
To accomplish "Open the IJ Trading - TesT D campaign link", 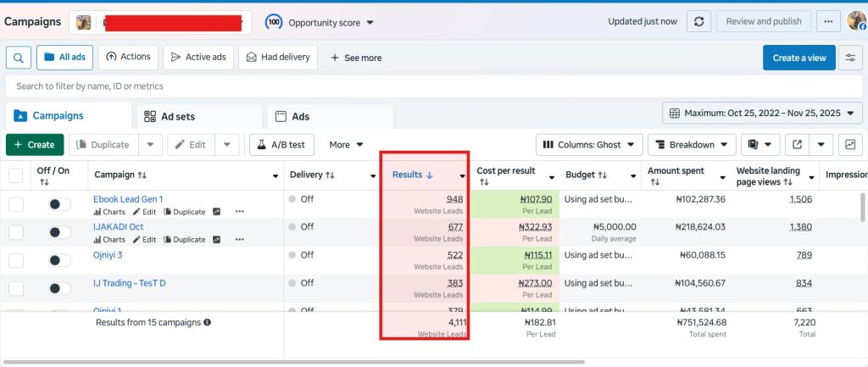I will [x=129, y=282].
